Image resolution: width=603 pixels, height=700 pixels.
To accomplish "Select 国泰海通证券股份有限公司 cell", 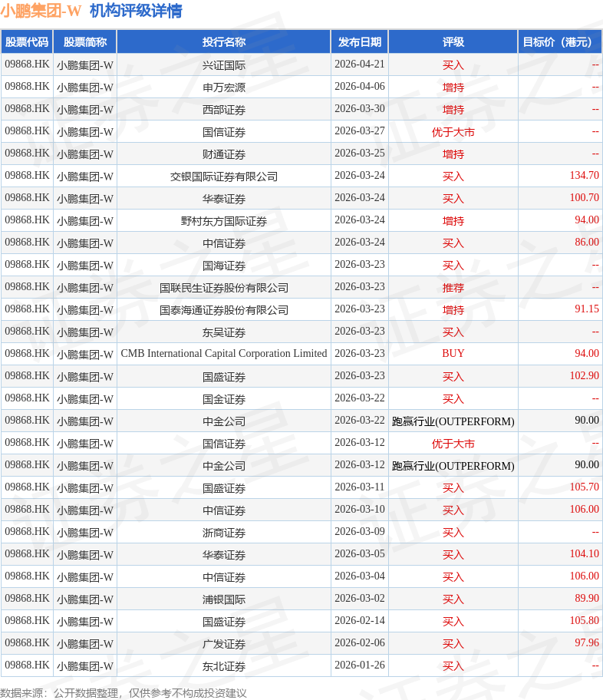I will point(223,310).
